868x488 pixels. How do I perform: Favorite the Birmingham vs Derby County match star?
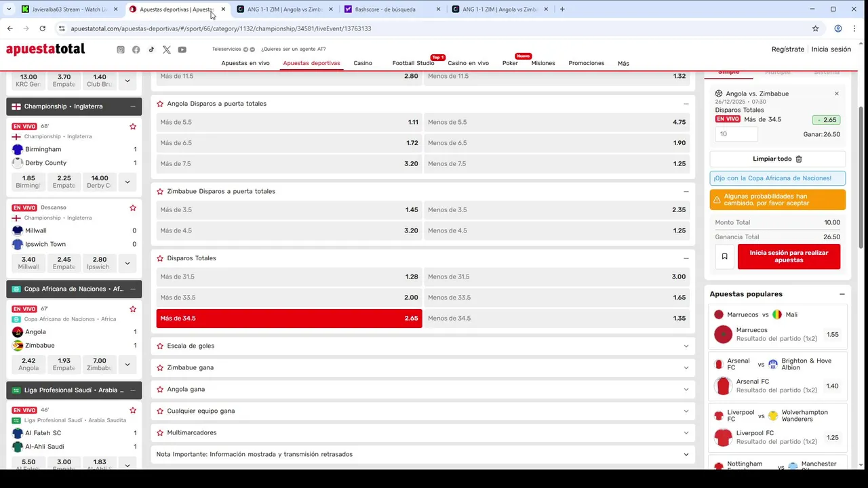click(x=133, y=127)
